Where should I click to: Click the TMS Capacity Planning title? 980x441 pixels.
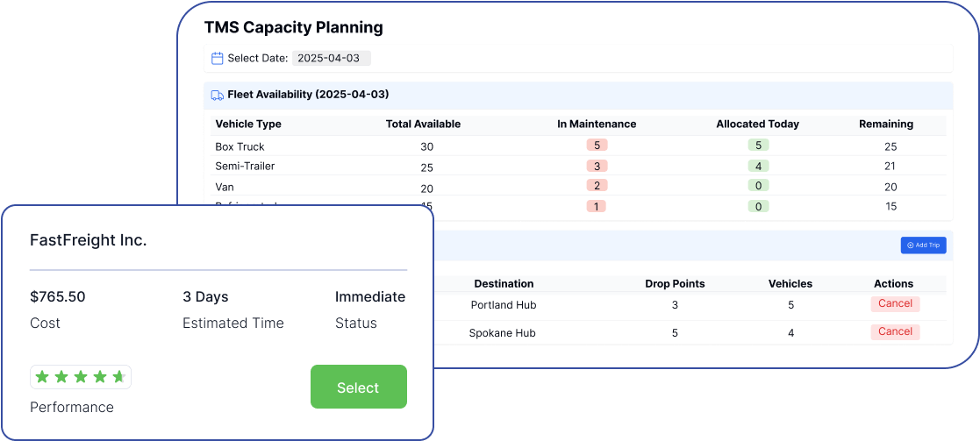[294, 27]
